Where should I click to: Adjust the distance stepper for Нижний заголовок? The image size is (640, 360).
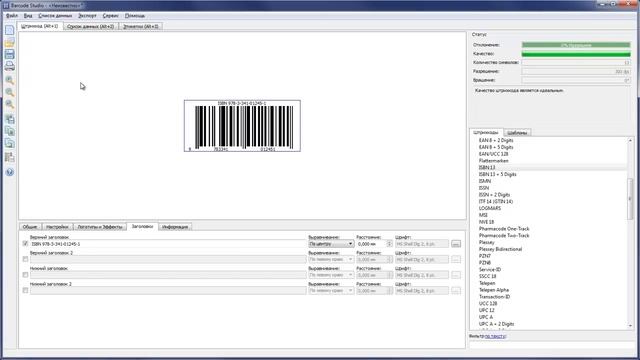(389, 275)
